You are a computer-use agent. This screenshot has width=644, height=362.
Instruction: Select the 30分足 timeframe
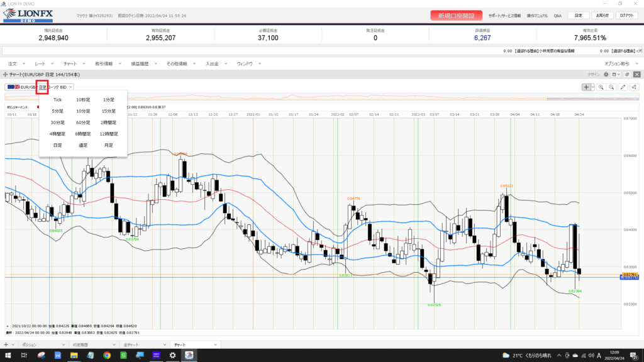tap(57, 123)
